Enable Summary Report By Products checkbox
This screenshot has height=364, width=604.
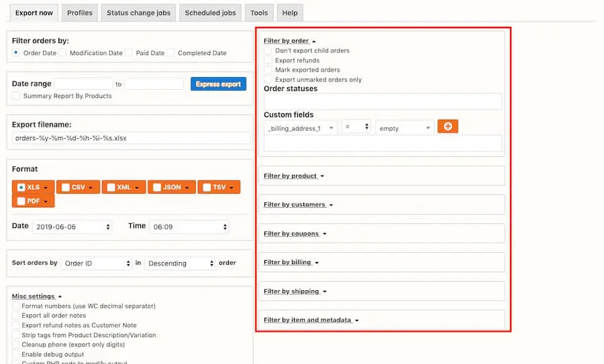click(16, 96)
